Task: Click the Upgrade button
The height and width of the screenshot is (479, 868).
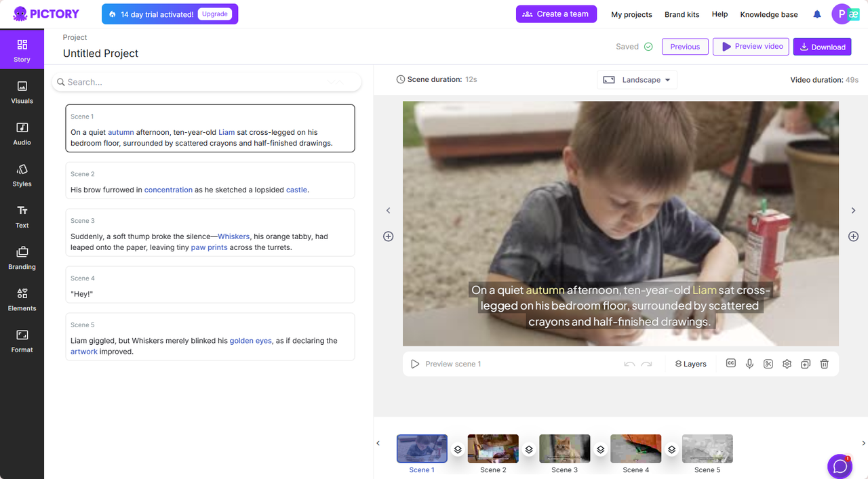Action: (215, 14)
